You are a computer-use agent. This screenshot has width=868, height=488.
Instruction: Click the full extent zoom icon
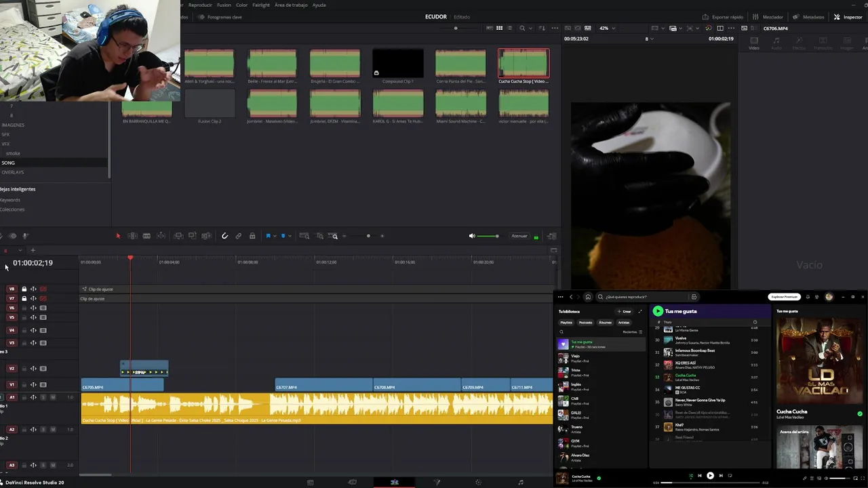click(x=304, y=236)
